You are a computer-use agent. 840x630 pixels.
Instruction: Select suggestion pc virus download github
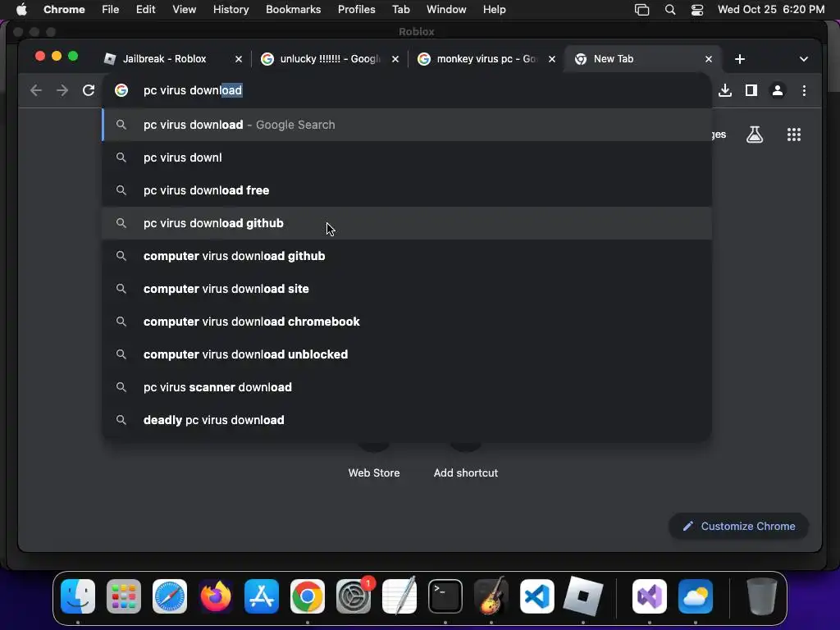coord(407,223)
